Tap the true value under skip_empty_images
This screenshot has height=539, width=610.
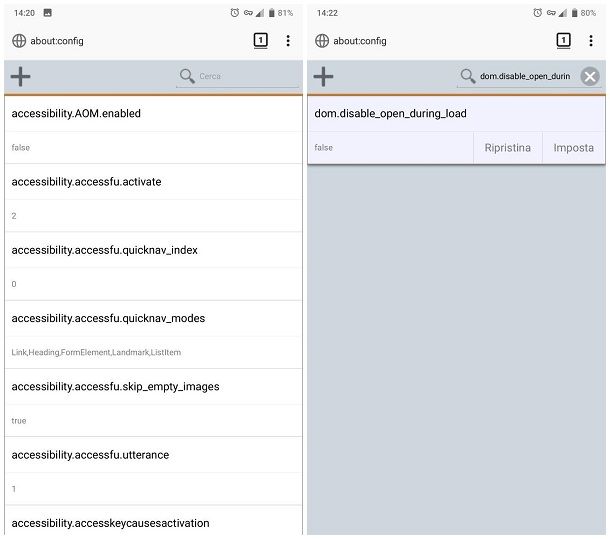[x=19, y=421]
